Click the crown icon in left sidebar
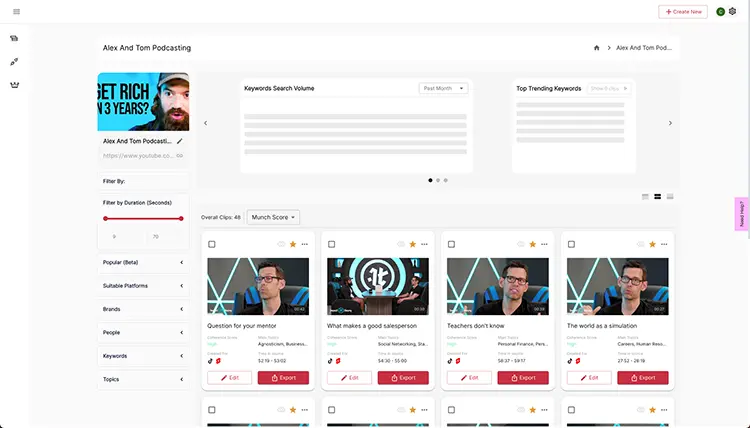Screen dimensions: 750x428 pyautogui.click(x=15, y=85)
